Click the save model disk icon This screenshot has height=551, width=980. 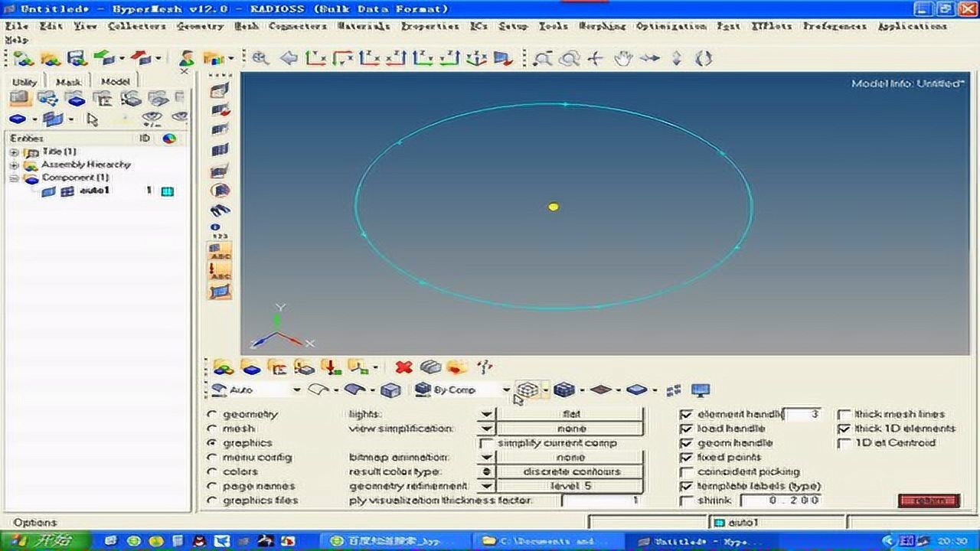(x=77, y=58)
